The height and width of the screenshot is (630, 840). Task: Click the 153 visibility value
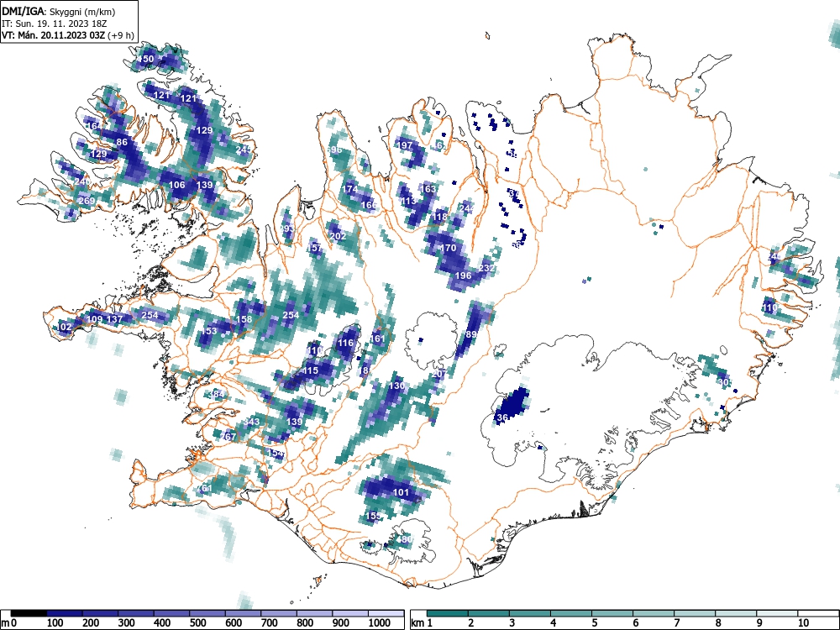(x=209, y=330)
